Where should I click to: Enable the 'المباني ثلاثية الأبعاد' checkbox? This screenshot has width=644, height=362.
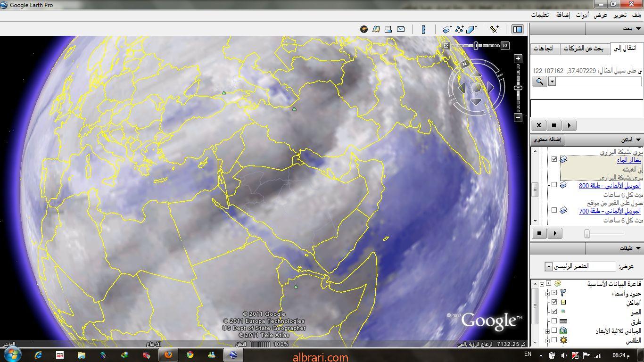point(554,330)
